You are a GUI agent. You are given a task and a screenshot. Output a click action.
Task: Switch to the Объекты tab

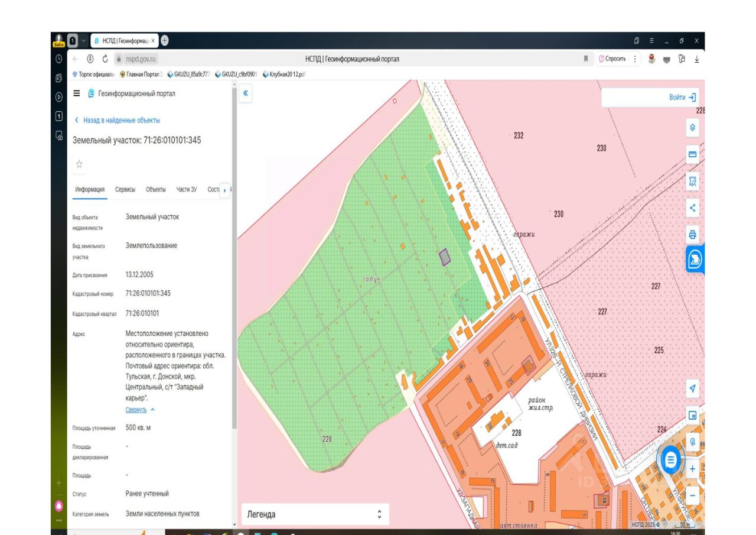tap(156, 189)
